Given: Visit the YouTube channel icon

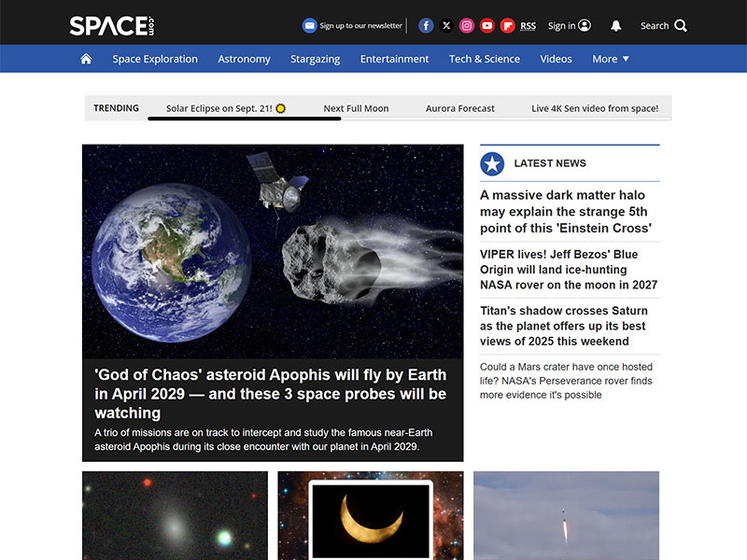Looking at the screenshot, I should tap(486, 25).
